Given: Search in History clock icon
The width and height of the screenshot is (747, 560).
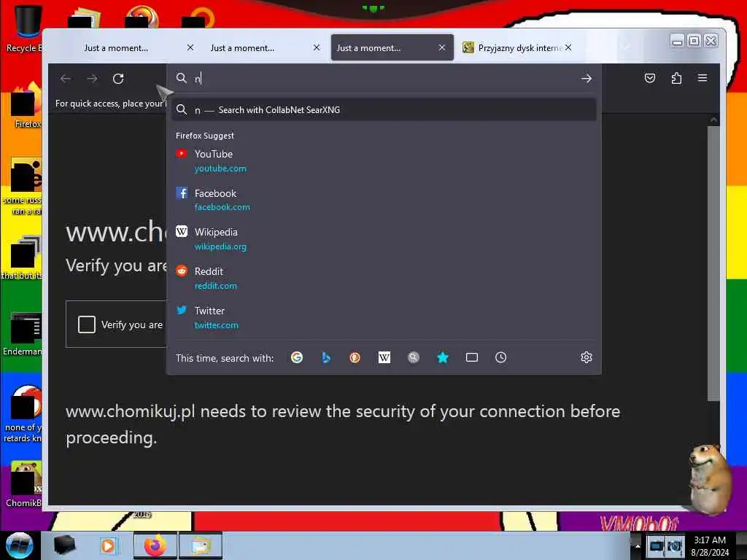Looking at the screenshot, I should [500, 357].
